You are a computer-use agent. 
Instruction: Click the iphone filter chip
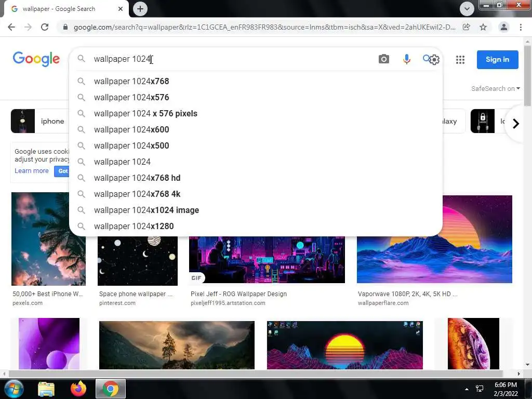(x=39, y=121)
